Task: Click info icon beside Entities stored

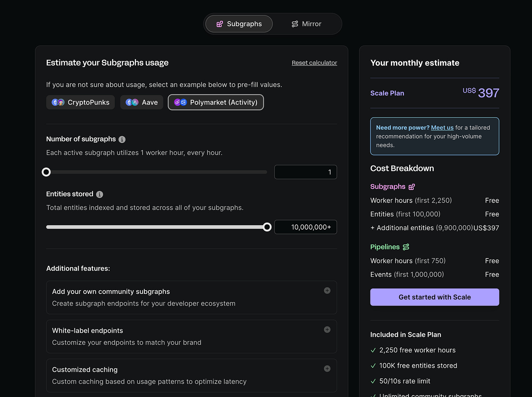Action: [x=99, y=194]
